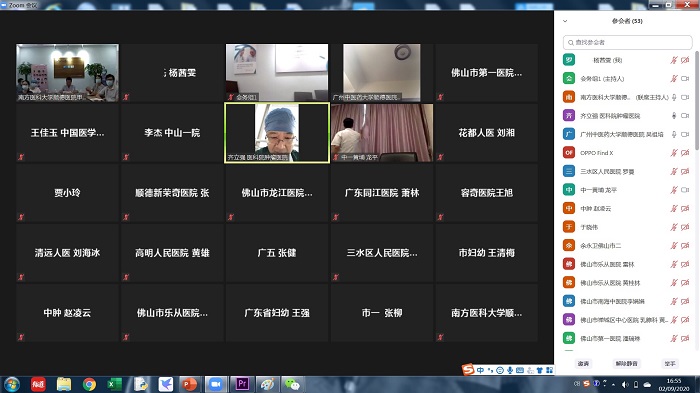This screenshot has width=700, height=393.
Task: Click microphone icon of 齐立强 participant row
Action: pos(674,116)
